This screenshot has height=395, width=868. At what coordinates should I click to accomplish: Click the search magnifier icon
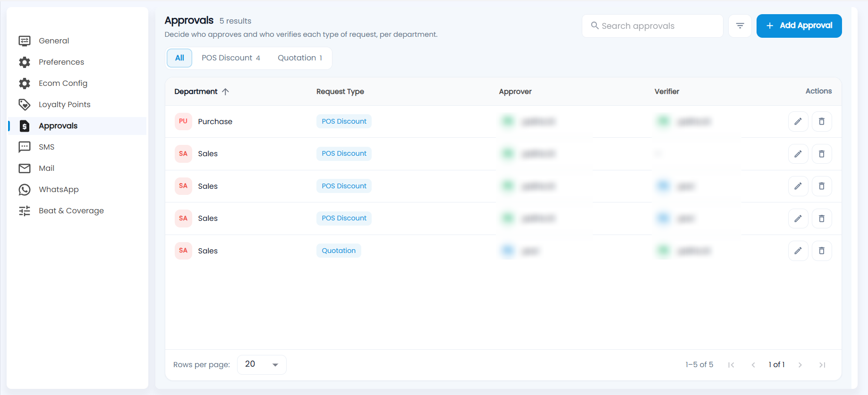click(x=595, y=25)
